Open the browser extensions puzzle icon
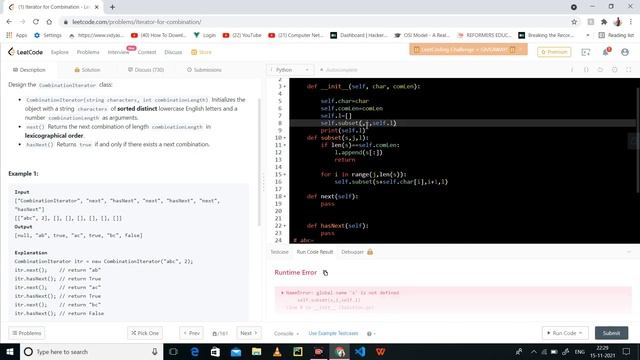 pyautogui.click(x=604, y=22)
